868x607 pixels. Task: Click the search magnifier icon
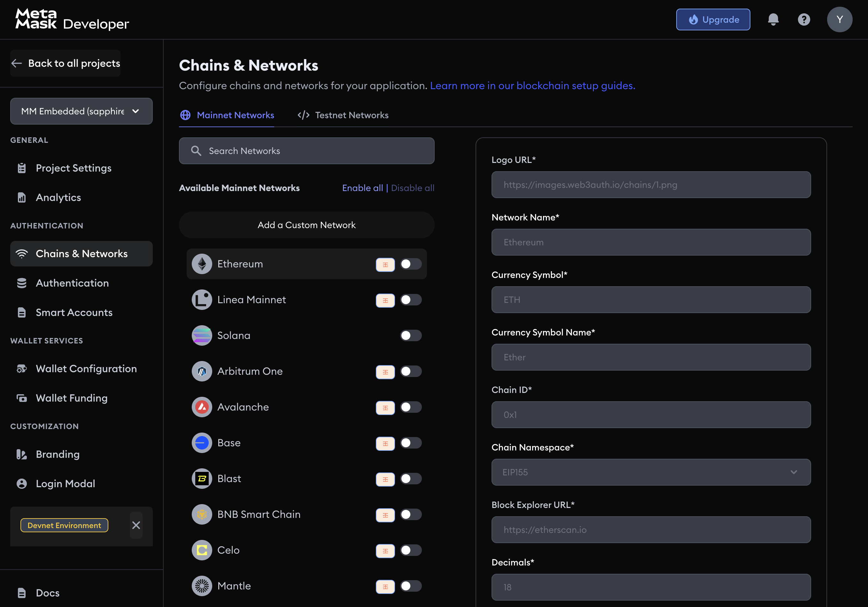pos(196,151)
